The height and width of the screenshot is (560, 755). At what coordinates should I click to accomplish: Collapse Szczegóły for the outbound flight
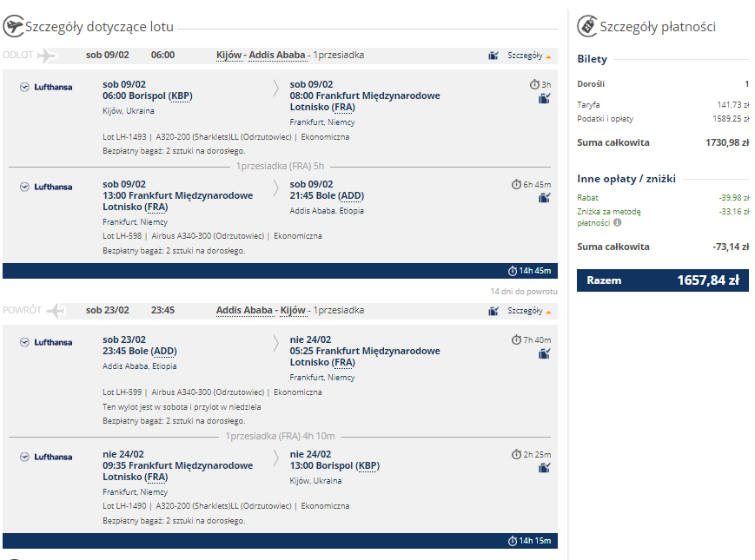click(x=529, y=56)
